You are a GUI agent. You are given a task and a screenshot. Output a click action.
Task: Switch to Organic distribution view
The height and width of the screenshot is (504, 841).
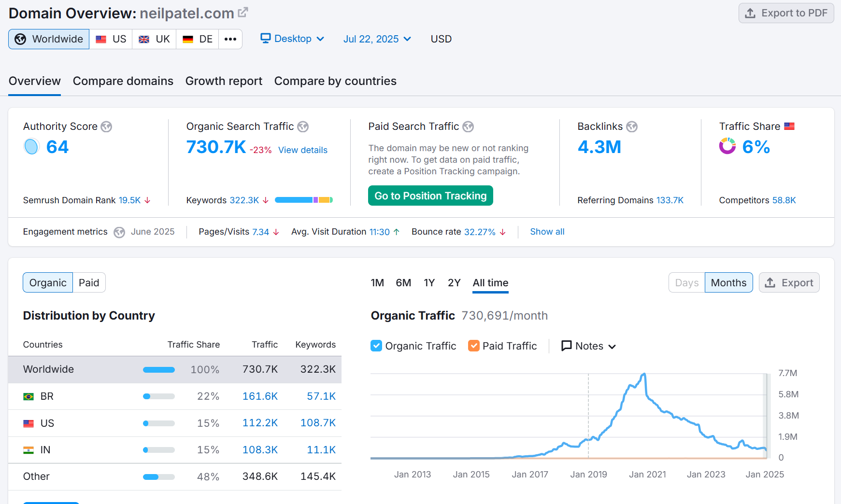point(48,282)
